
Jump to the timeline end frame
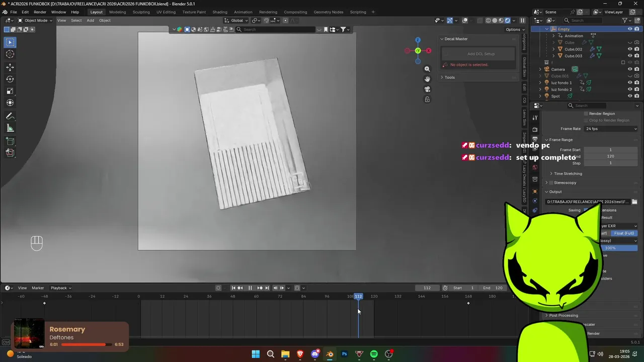coord(267,288)
